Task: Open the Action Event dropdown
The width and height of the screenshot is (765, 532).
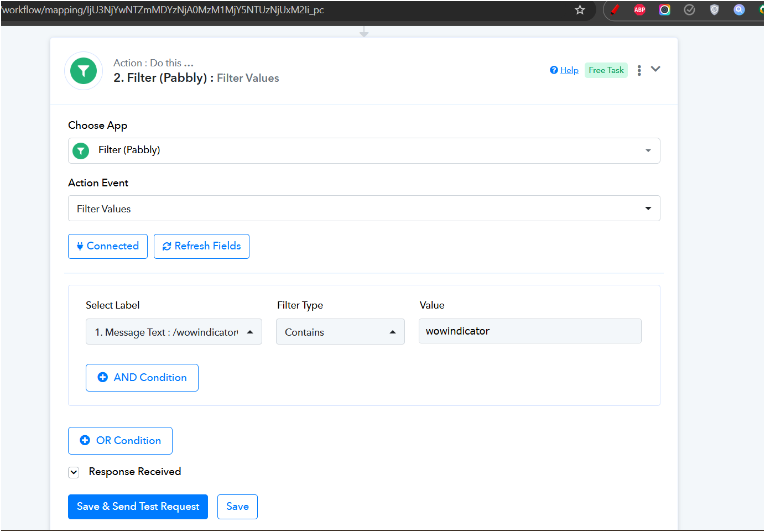Action: pos(364,208)
